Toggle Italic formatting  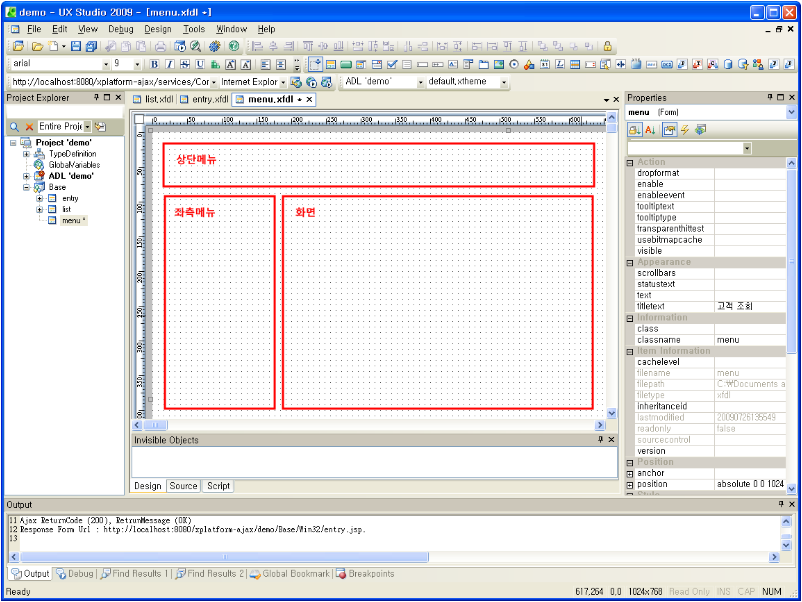point(170,64)
